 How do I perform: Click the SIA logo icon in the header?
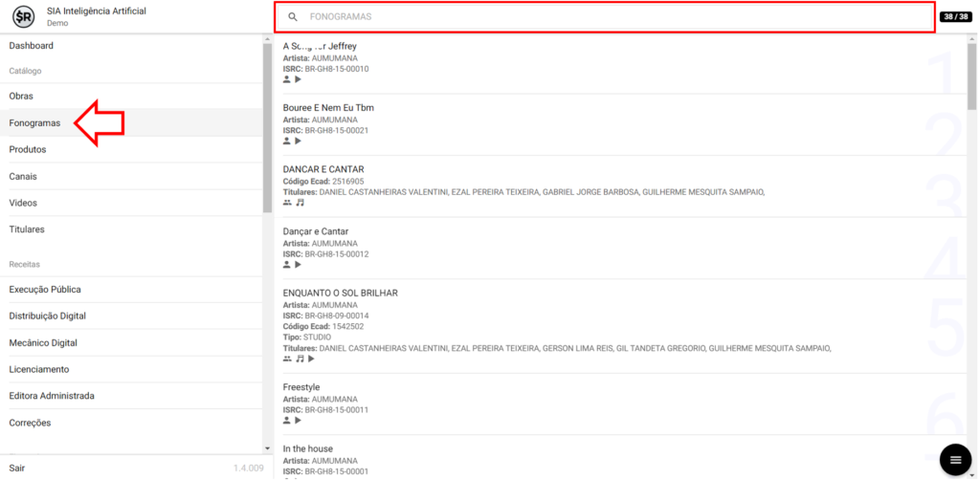[x=24, y=16]
